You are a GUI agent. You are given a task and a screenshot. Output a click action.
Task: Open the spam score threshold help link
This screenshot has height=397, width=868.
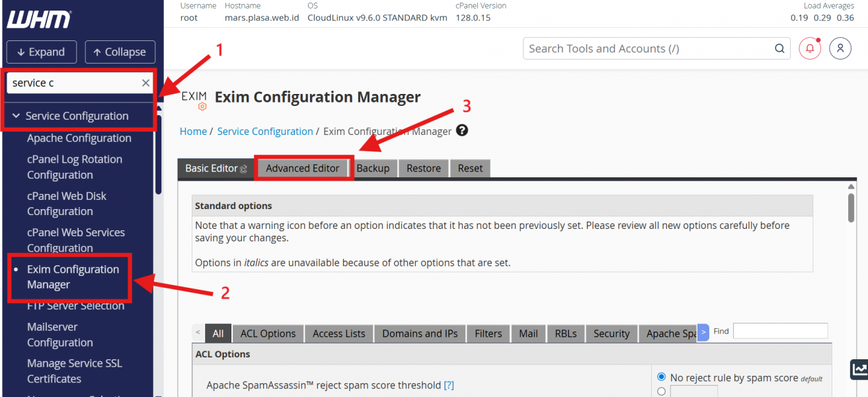[449, 385]
